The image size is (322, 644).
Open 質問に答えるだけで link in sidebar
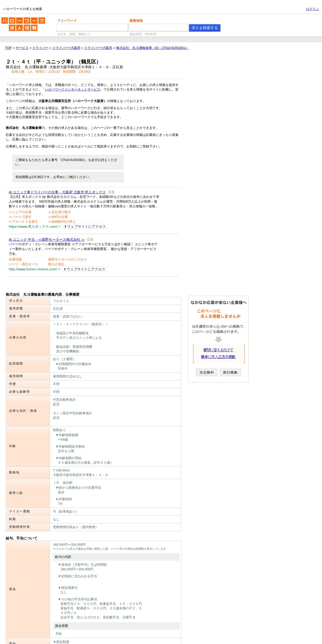click(x=218, y=350)
